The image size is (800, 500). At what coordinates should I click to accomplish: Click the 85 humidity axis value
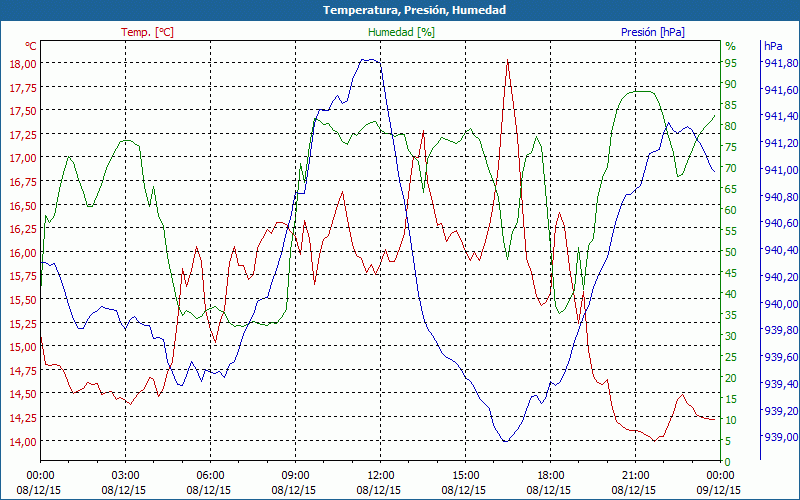point(731,105)
